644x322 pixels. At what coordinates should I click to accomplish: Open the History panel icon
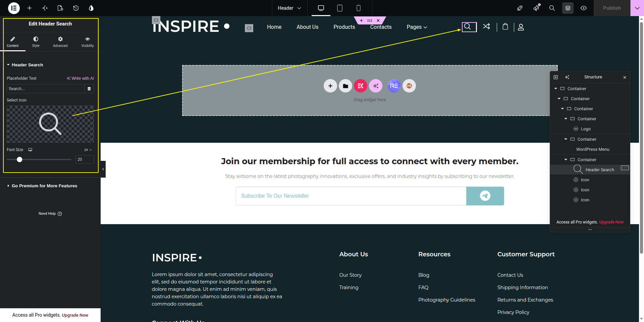(x=76, y=8)
